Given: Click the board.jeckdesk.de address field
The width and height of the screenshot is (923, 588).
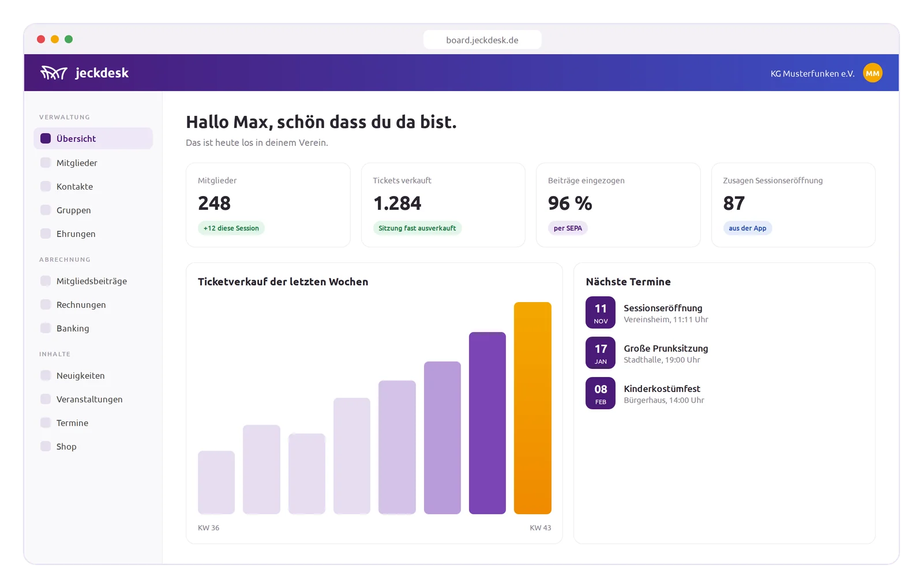Looking at the screenshot, I should [x=482, y=40].
